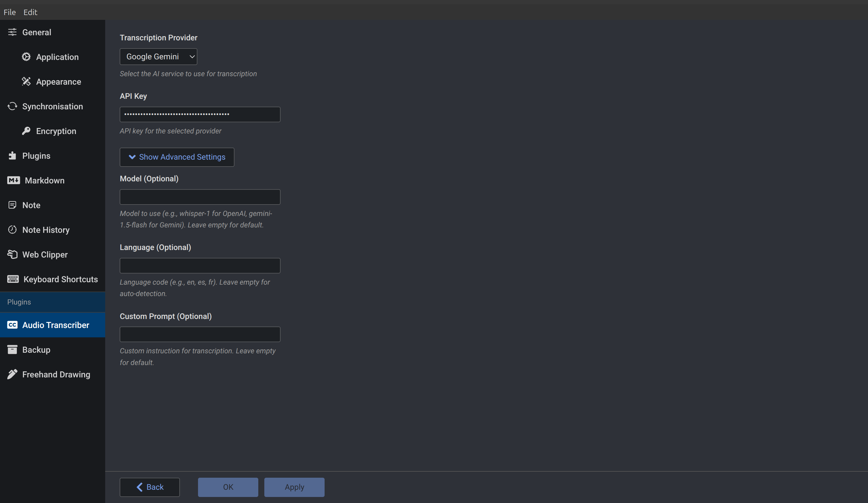
Task: Click the Encryption key icon
Action: (x=27, y=131)
